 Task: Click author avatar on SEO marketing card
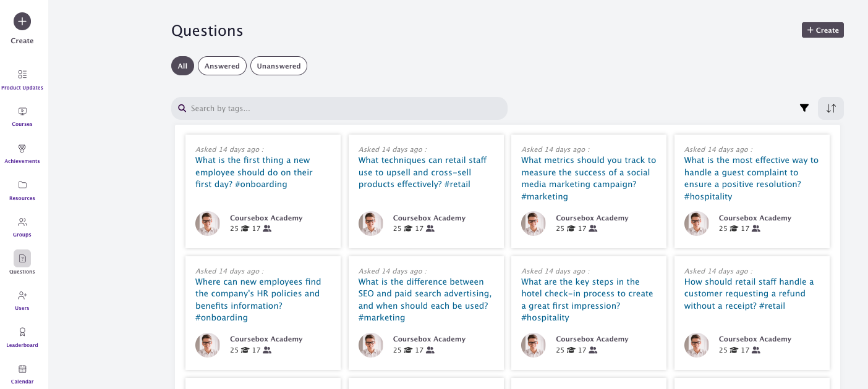[371, 345]
